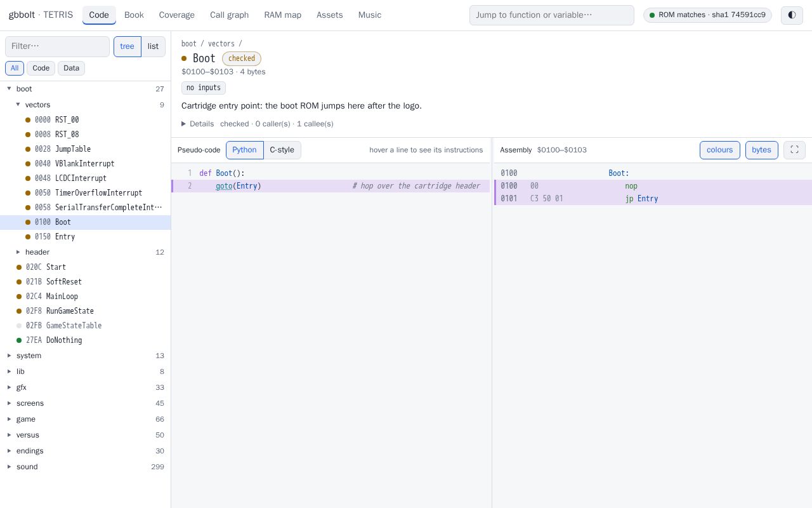
Task: Click the gbbolt TETRIS logo
Action: pyautogui.click(x=41, y=15)
